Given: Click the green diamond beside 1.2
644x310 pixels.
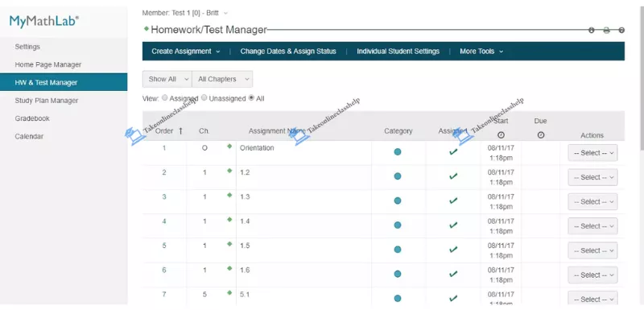Looking at the screenshot, I should point(229,171).
